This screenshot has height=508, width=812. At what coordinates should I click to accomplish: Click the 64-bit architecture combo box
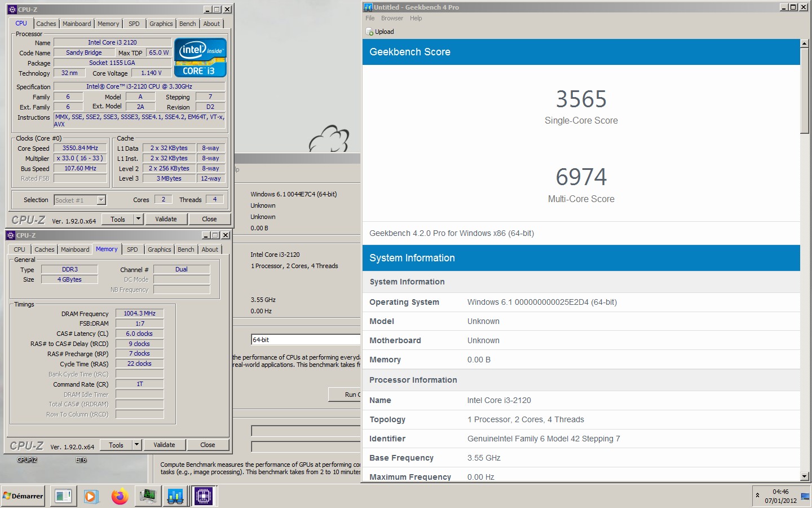pos(306,339)
